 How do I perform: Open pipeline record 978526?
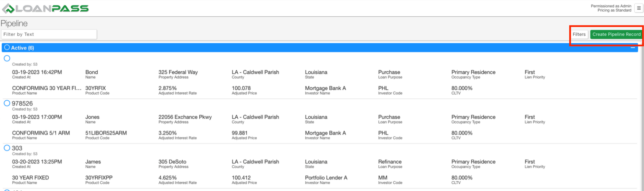[x=22, y=104]
